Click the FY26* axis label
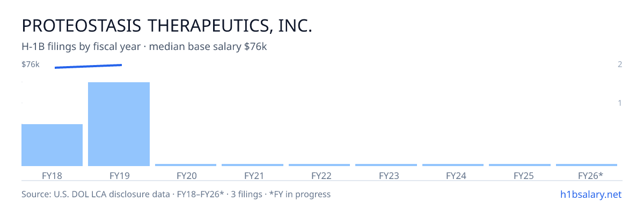Viewport: 644px width, 215px height. [590, 175]
